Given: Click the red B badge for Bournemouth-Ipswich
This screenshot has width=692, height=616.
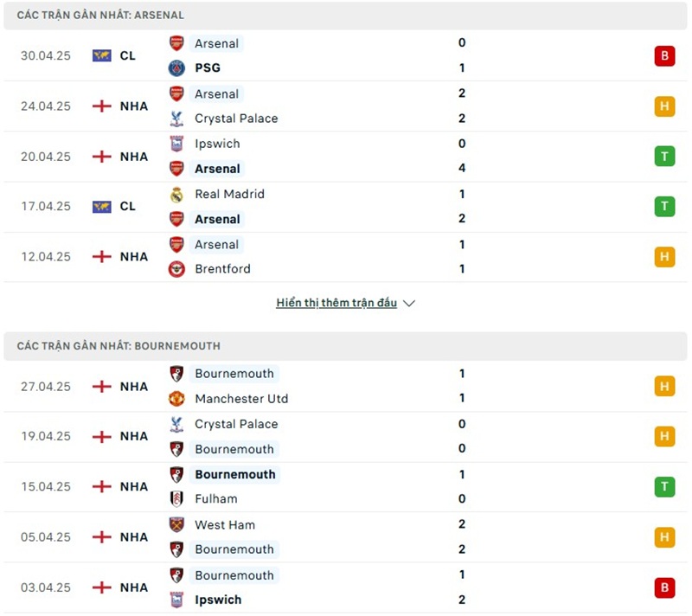Looking at the screenshot, I should (664, 587).
